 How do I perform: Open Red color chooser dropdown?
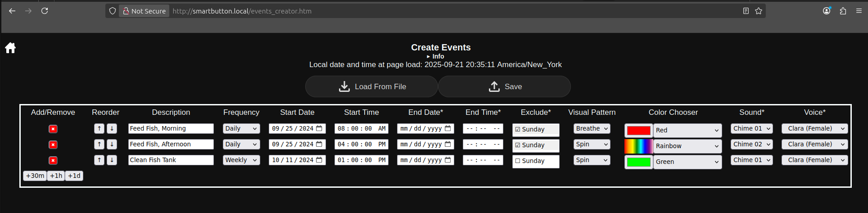point(687,130)
